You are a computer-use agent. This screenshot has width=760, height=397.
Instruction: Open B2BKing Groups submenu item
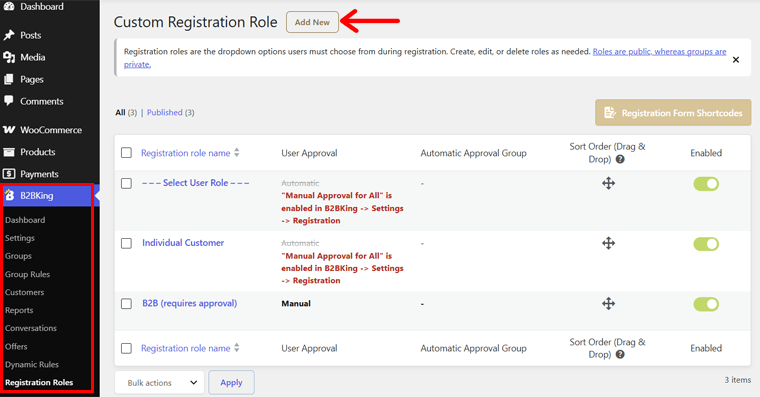tap(18, 255)
